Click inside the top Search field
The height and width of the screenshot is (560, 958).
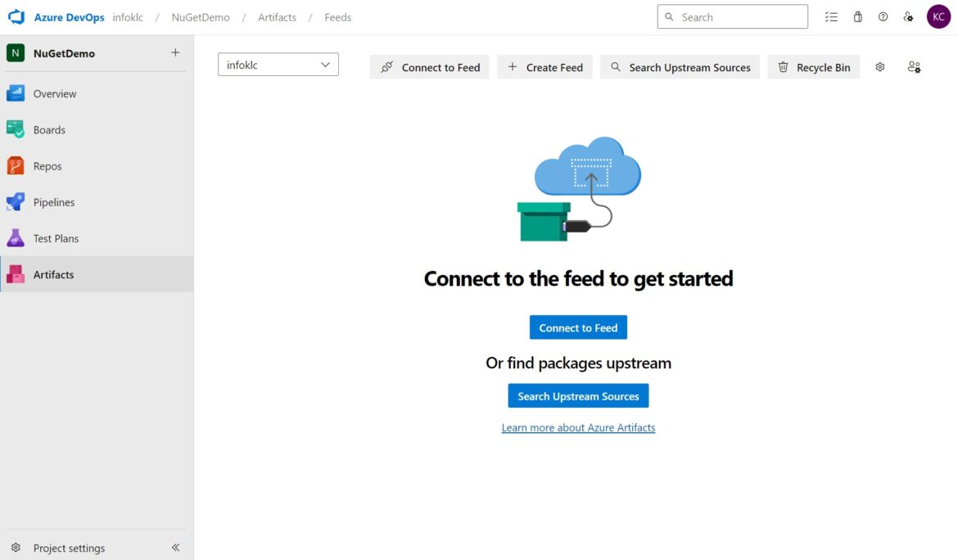coord(732,16)
